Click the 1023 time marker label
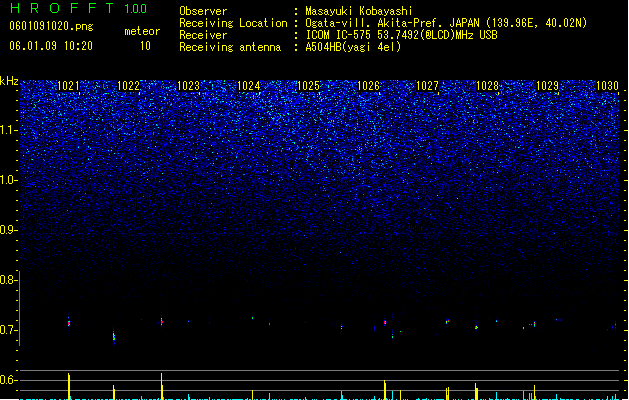 coord(189,86)
